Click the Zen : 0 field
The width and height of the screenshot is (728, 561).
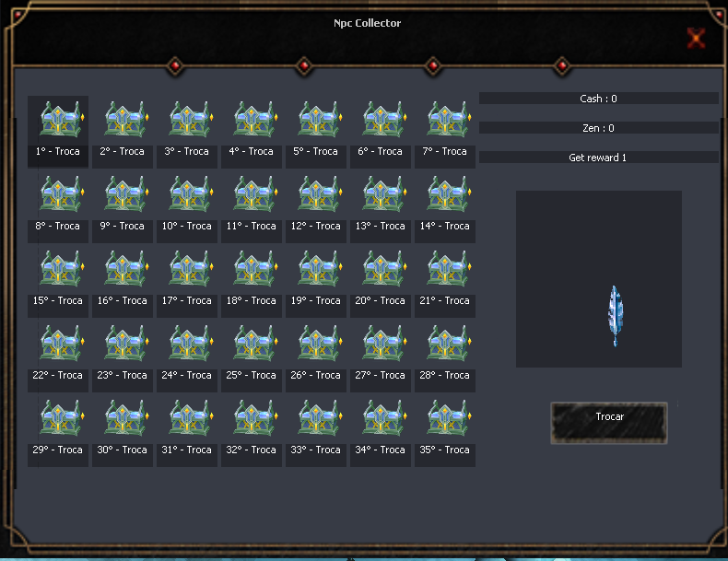pyautogui.click(x=598, y=128)
